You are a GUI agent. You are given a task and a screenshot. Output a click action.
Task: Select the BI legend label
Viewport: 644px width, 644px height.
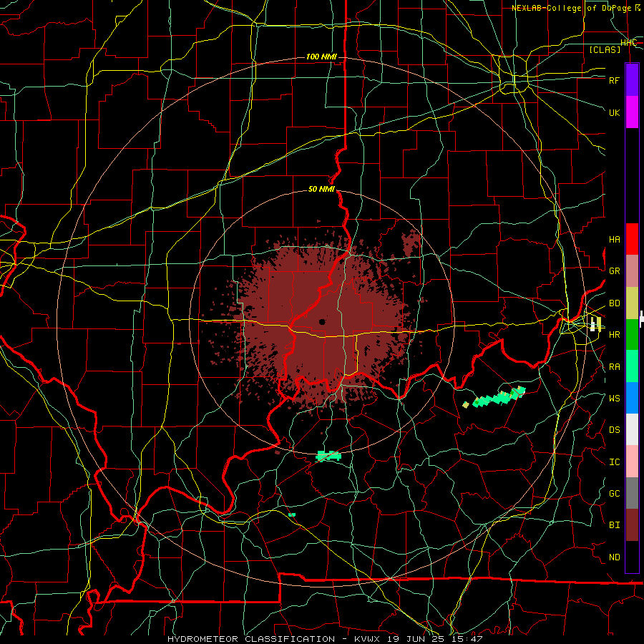(x=615, y=525)
